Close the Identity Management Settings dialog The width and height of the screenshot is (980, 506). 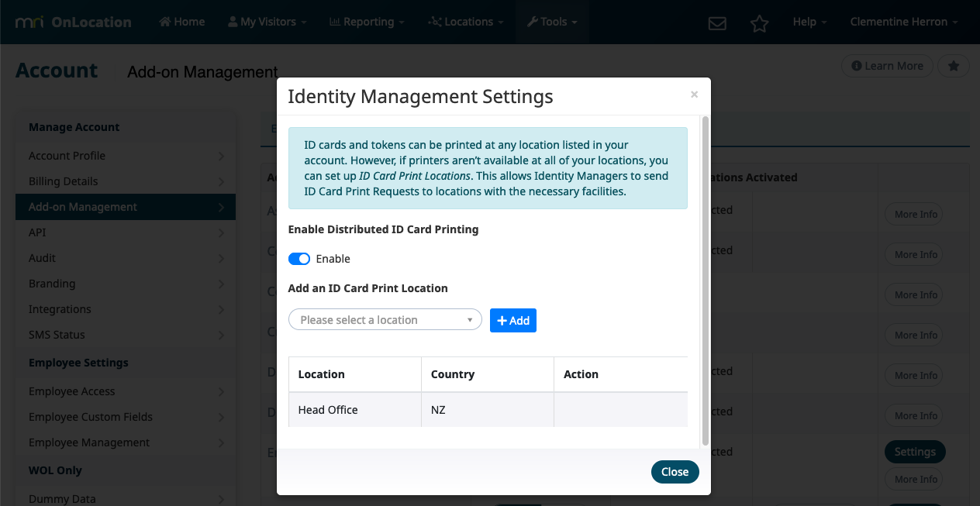(x=694, y=94)
